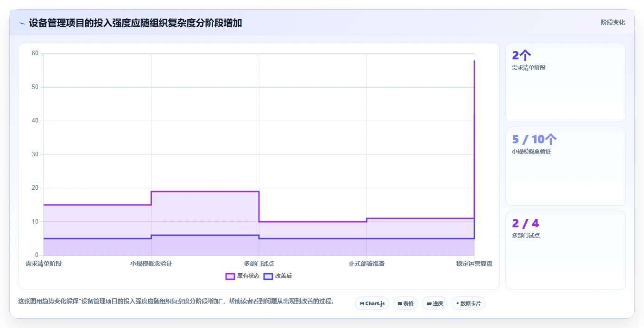Click the 改善后 legend text
Screen dimensions: 644x328
284,276
